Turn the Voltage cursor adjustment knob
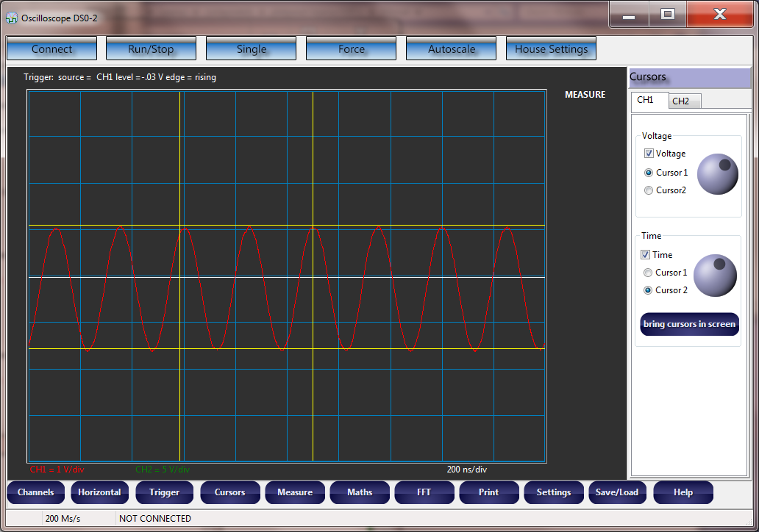759x532 pixels. coord(716,174)
